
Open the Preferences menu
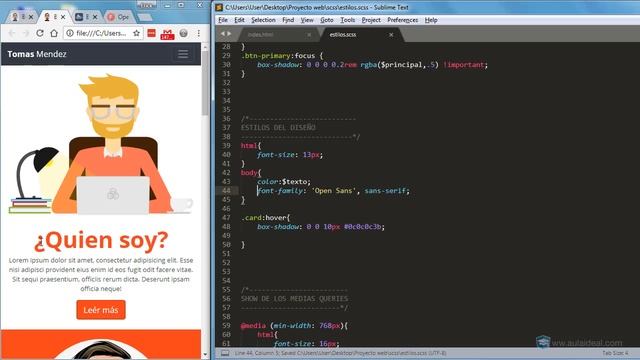[x=402, y=20]
